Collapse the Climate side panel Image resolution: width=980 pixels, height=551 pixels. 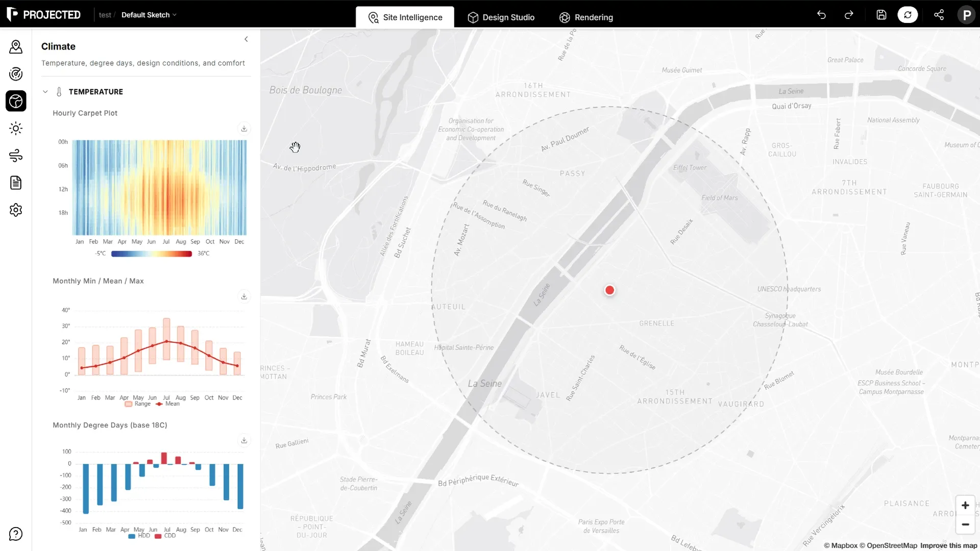point(246,39)
